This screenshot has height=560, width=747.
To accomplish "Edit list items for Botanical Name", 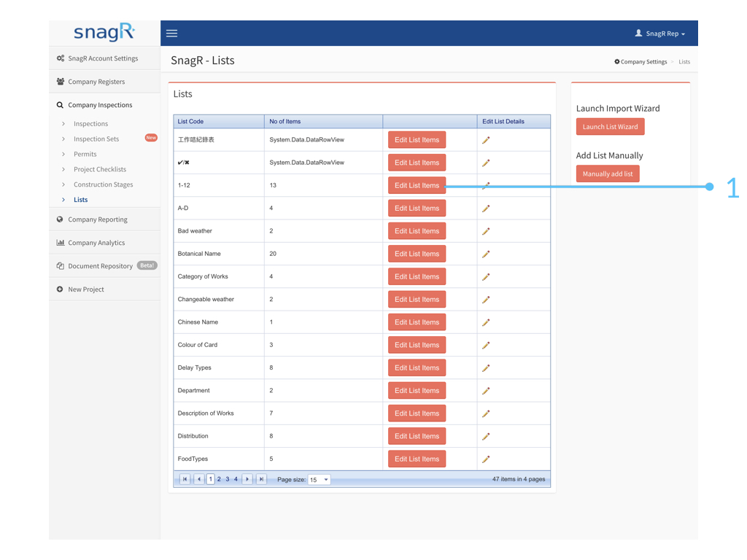I will tap(417, 254).
